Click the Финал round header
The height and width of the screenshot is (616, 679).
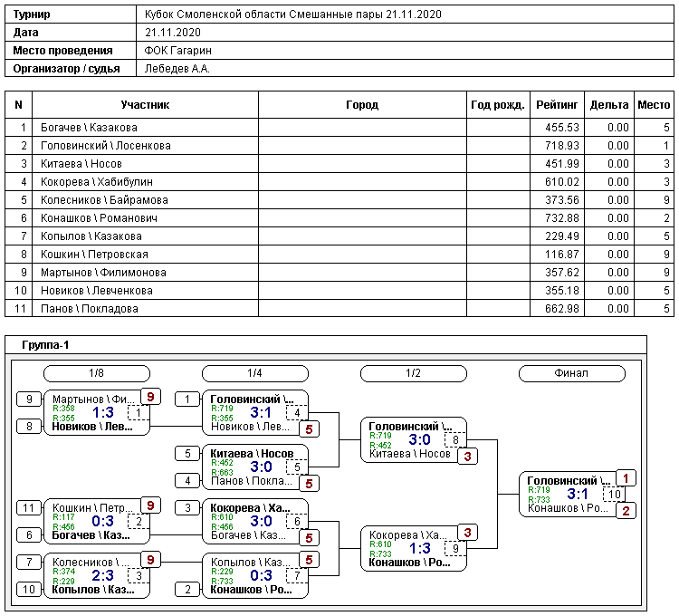click(571, 373)
